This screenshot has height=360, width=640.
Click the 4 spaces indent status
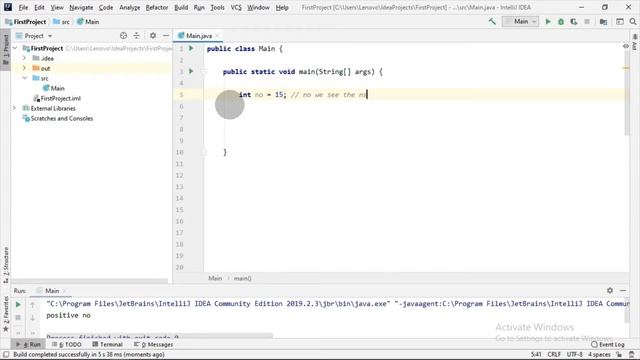tap(599, 354)
